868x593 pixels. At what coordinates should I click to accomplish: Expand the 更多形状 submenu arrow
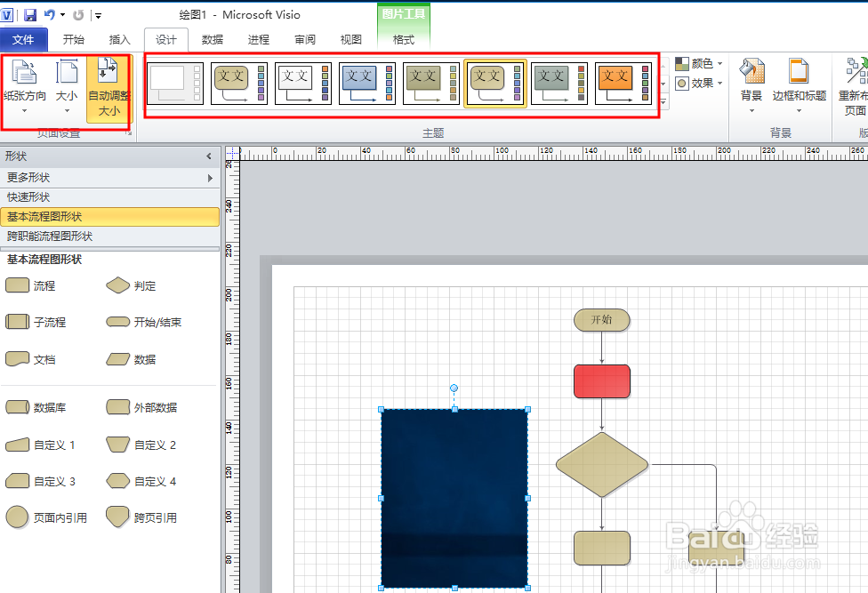[211, 178]
